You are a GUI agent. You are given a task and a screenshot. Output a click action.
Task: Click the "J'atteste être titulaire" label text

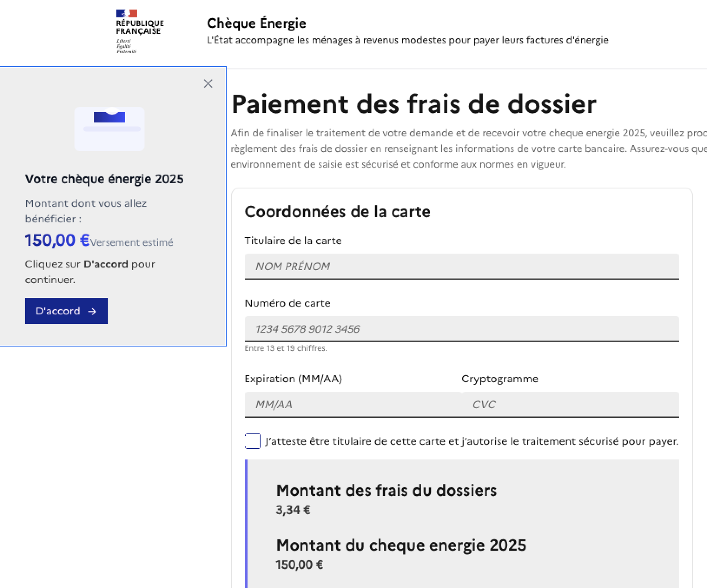[x=471, y=442]
